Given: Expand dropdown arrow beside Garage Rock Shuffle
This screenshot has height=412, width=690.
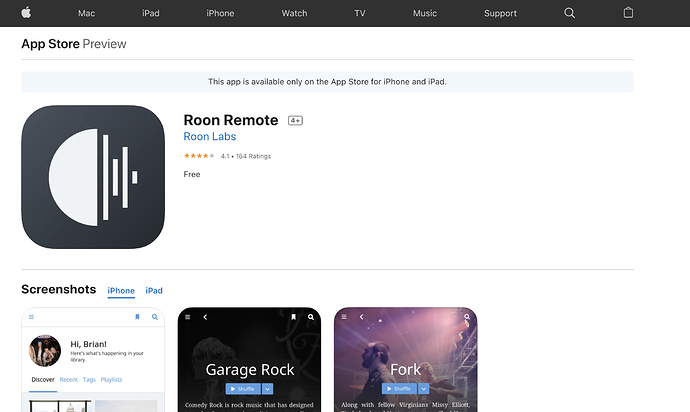Looking at the screenshot, I should 268,389.
